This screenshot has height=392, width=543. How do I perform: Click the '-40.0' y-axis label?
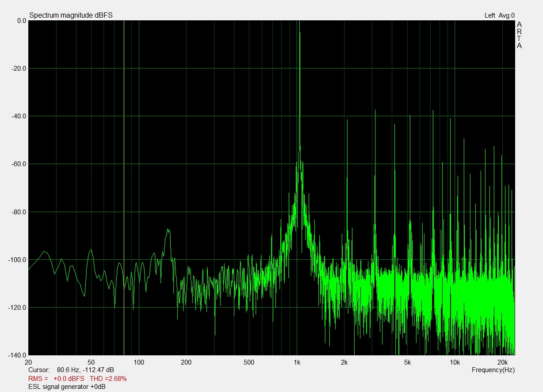(x=19, y=116)
